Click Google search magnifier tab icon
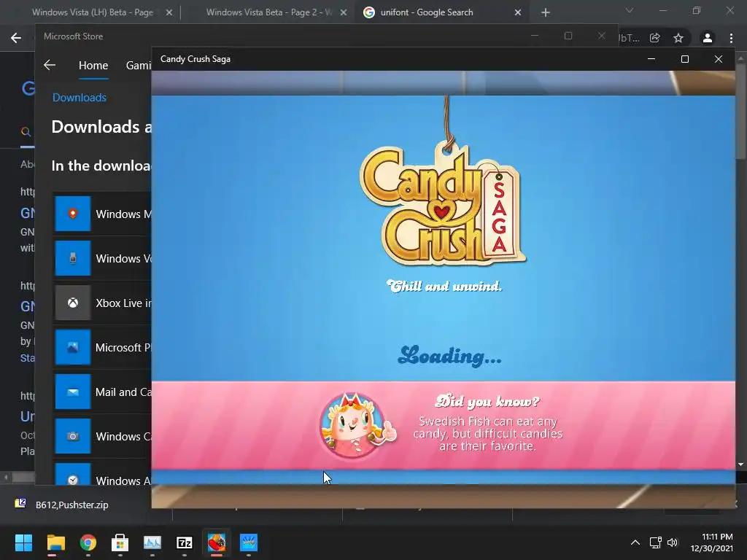Viewport: 747px width, 560px height. pos(26,132)
